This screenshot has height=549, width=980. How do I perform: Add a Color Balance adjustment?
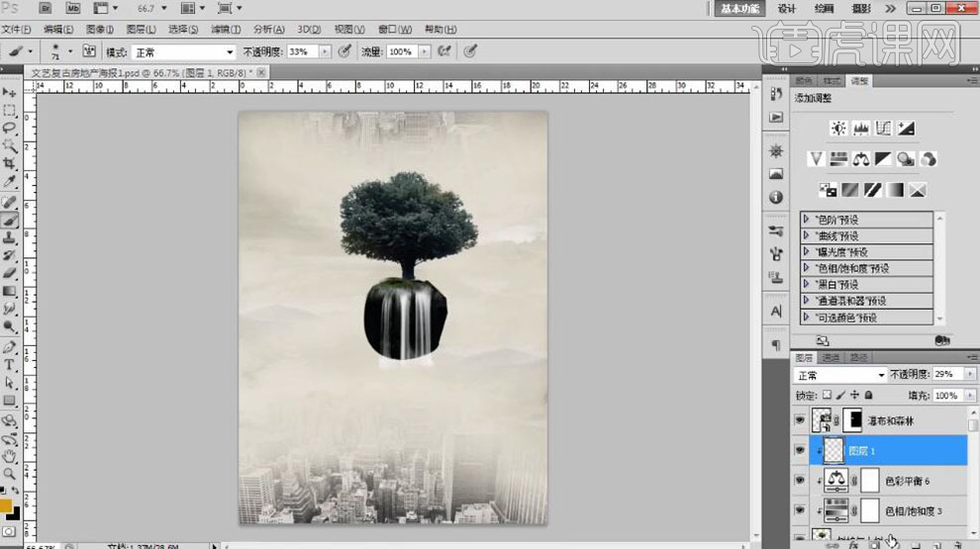pyautogui.click(x=860, y=159)
